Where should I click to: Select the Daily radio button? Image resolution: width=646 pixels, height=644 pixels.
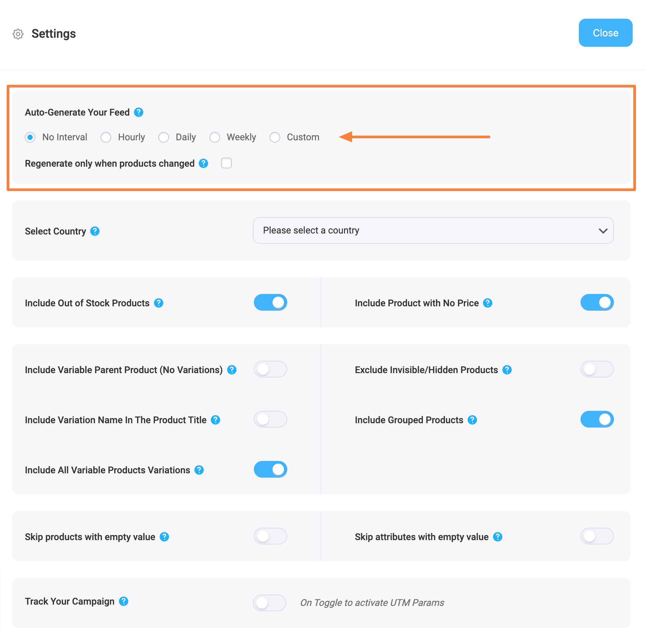163,137
